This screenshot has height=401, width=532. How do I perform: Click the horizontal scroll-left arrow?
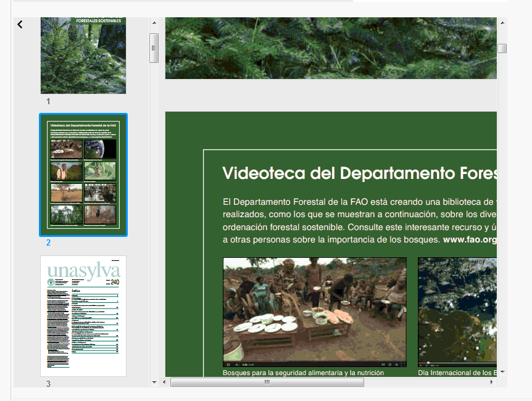[x=164, y=382]
